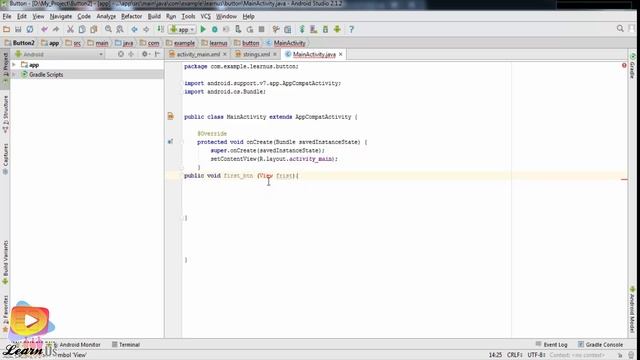Click the Save All toolbar icon

[18, 29]
